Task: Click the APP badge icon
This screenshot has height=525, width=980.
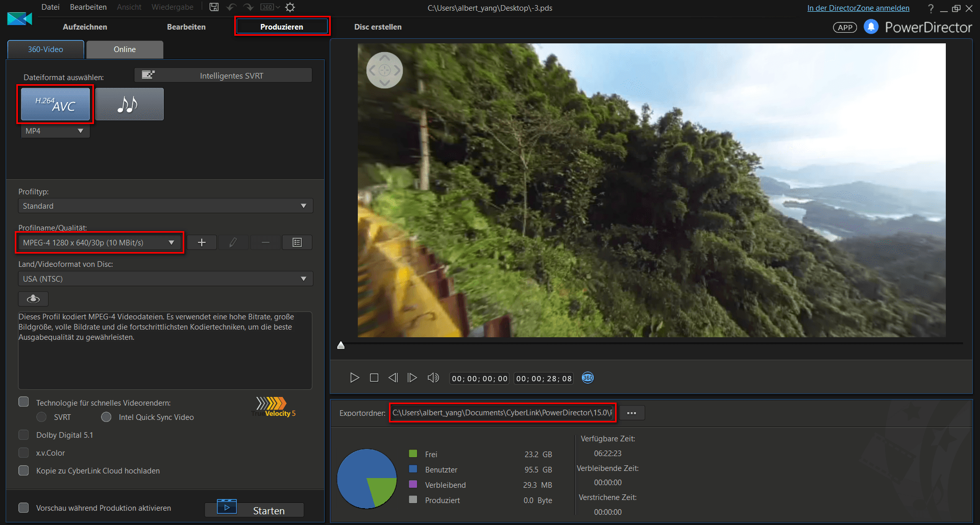Action: pos(845,28)
